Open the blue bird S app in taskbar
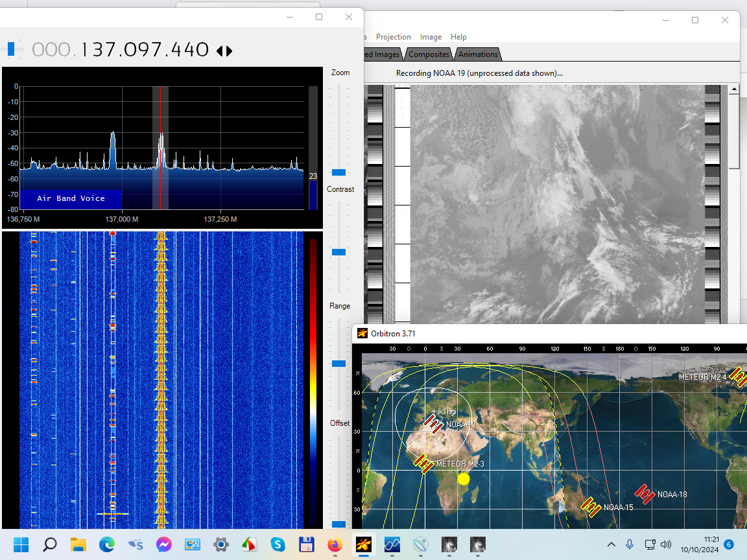Image resolution: width=747 pixels, height=560 pixels. 136,544
